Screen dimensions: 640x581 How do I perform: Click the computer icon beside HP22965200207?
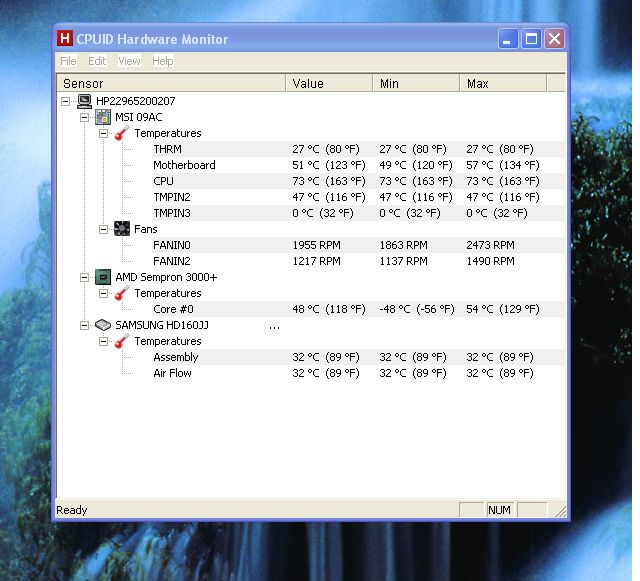[84, 101]
